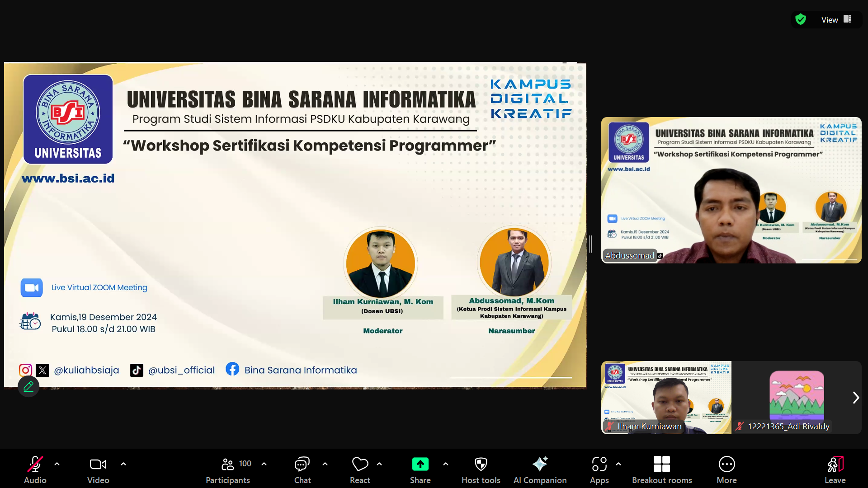Click the React heart icon

point(360,465)
